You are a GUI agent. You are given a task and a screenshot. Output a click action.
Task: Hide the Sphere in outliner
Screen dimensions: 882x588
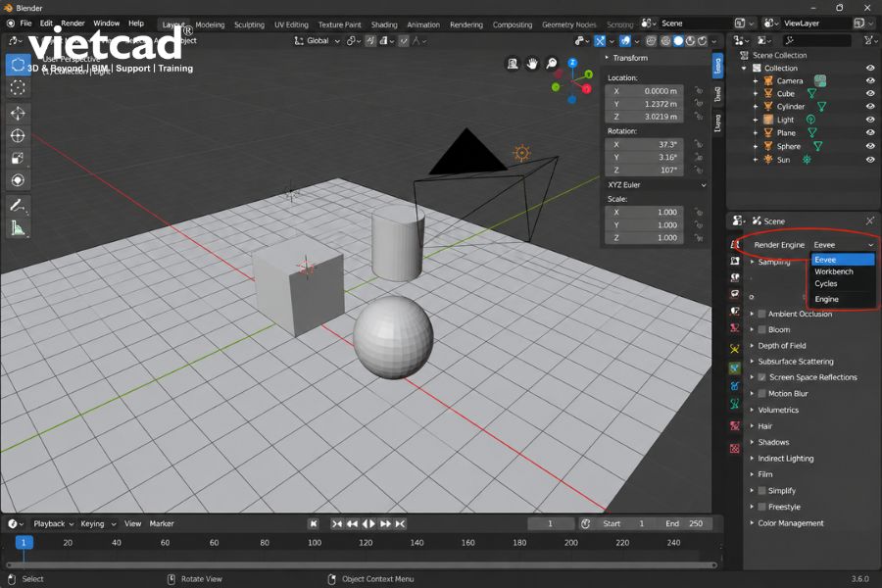click(870, 146)
